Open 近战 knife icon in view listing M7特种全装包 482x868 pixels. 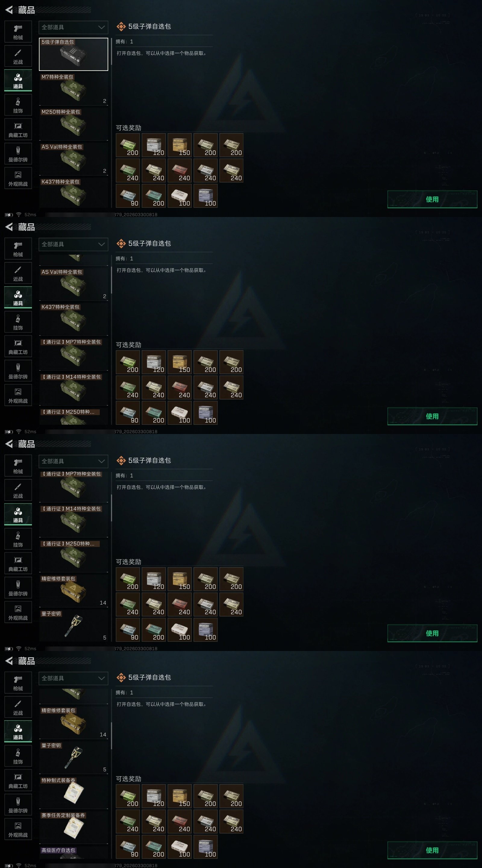(18, 56)
